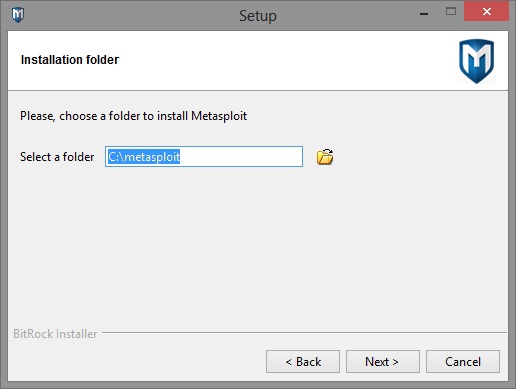Click the Metasploit logo in header
Viewport: 516px width, 389px height.
pos(477,61)
